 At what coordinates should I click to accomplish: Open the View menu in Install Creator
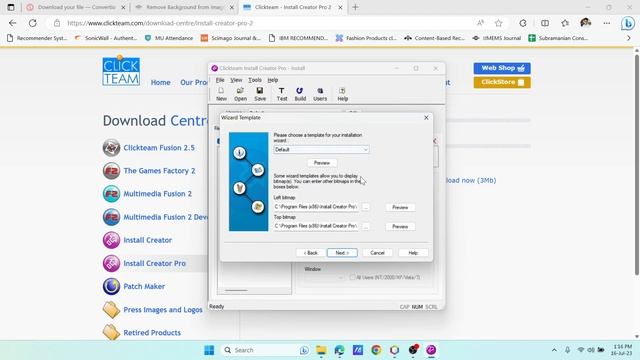(x=236, y=80)
